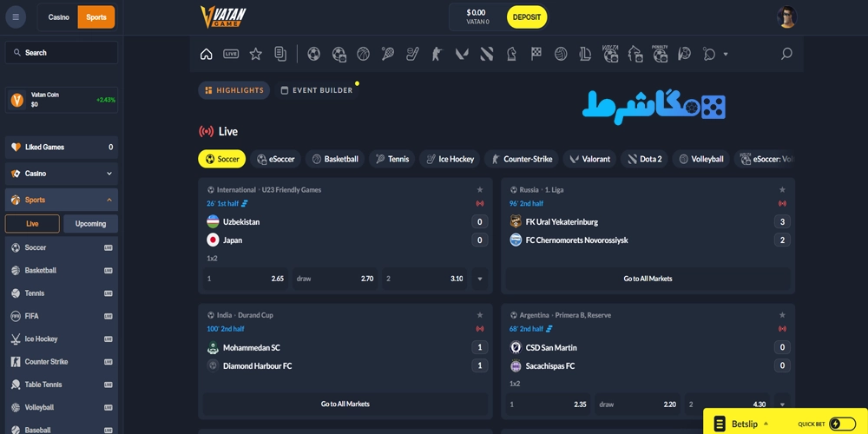The height and width of the screenshot is (434, 868).
Task: Open the bet history documents icon
Action: coord(280,54)
